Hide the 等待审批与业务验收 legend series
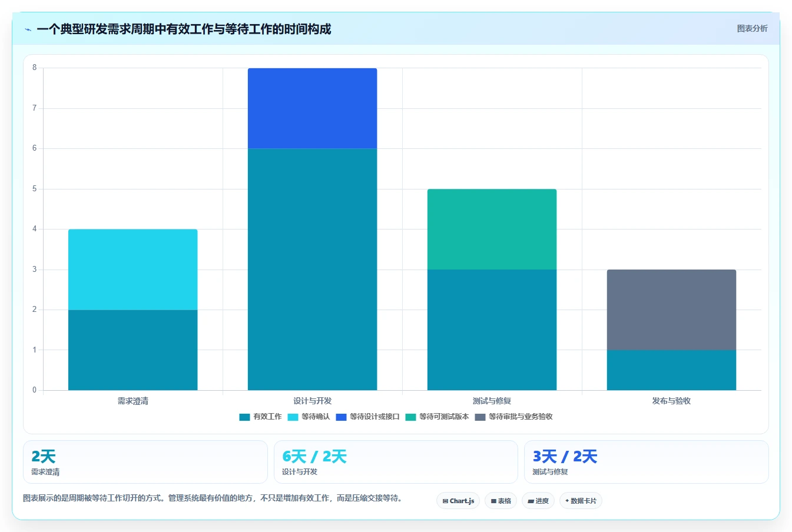Screen dimensions: 792x532 (513, 417)
